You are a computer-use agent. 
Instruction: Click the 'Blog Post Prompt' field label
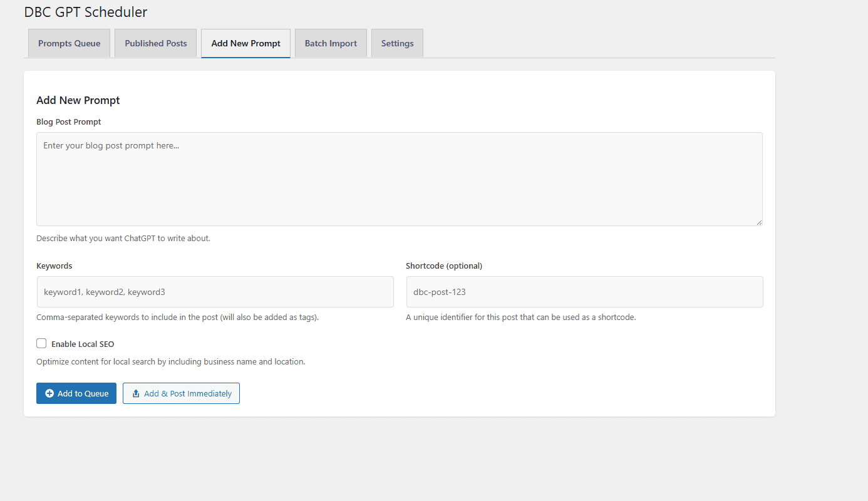pos(69,121)
